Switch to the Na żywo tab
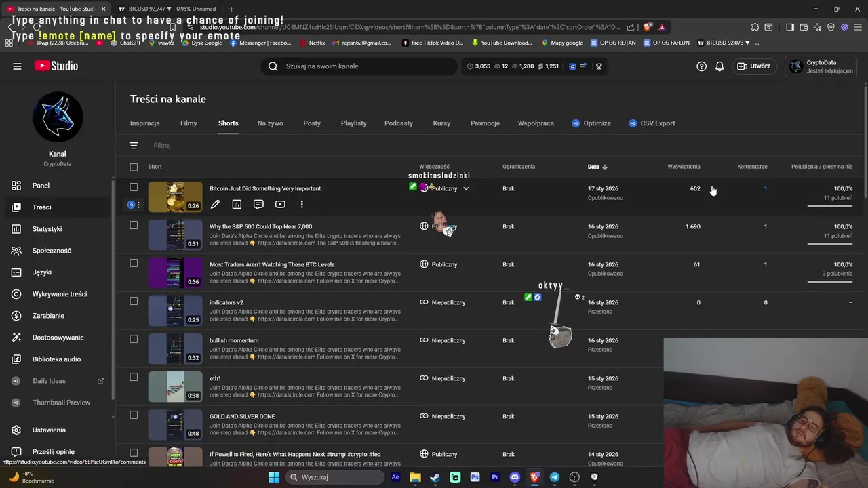868x488 pixels. point(270,123)
